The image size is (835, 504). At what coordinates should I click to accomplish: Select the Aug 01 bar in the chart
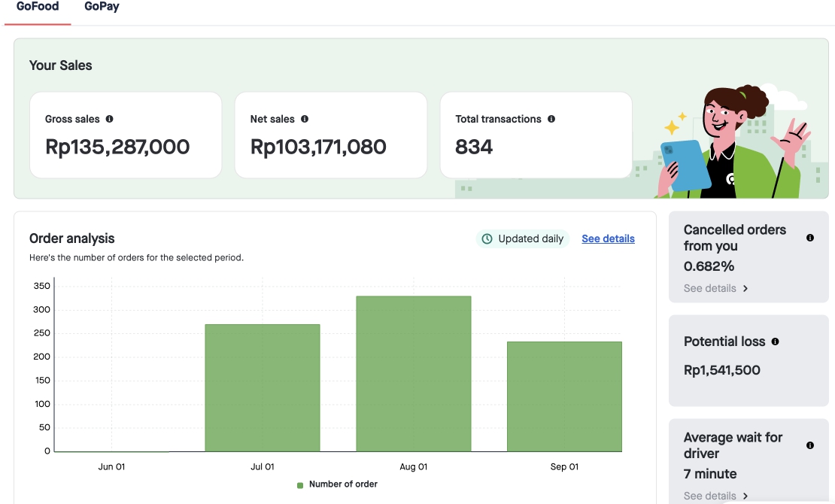414,374
